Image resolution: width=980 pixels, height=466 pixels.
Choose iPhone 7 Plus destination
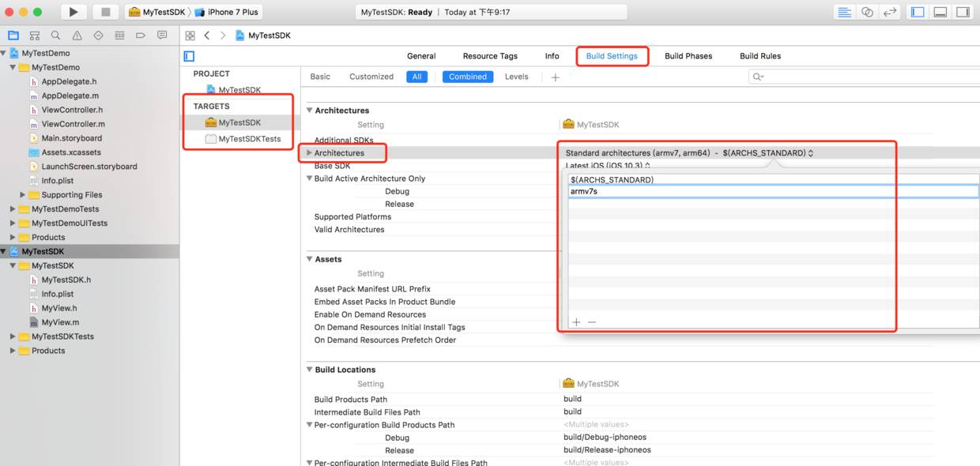(x=226, y=12)
